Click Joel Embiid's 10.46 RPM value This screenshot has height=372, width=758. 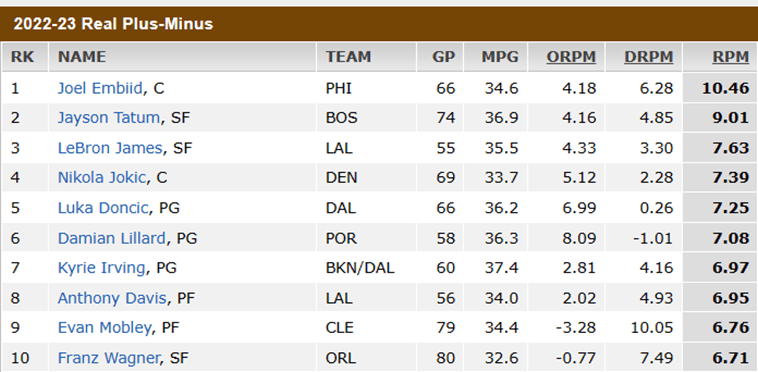tap(725, 88)
